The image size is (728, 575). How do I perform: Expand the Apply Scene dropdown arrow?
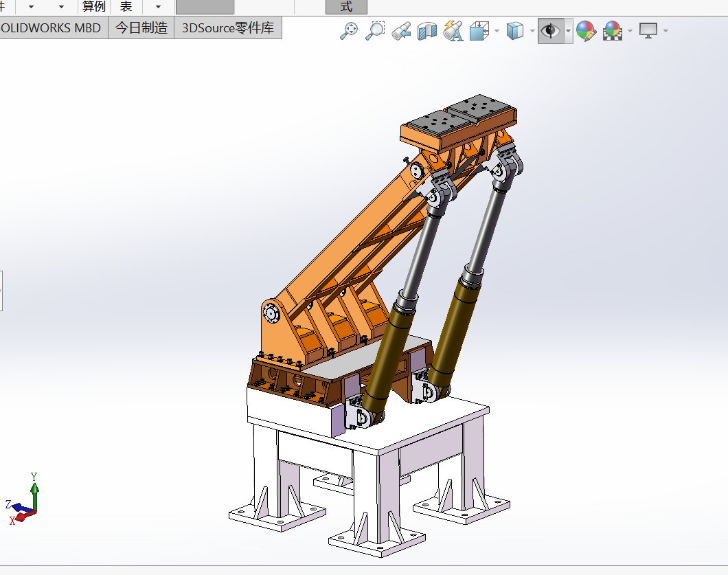pyautogui.click(x=630, y=31)
